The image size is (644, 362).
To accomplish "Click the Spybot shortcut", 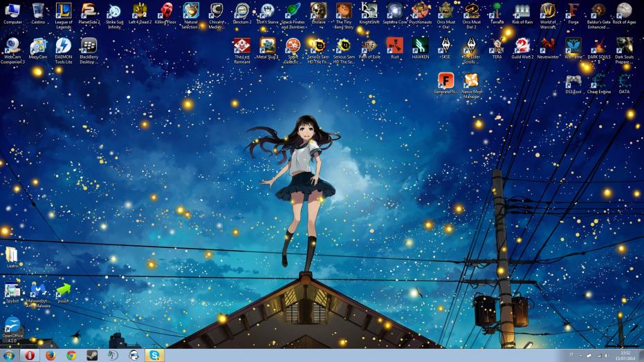I will (x=12, y=292).
